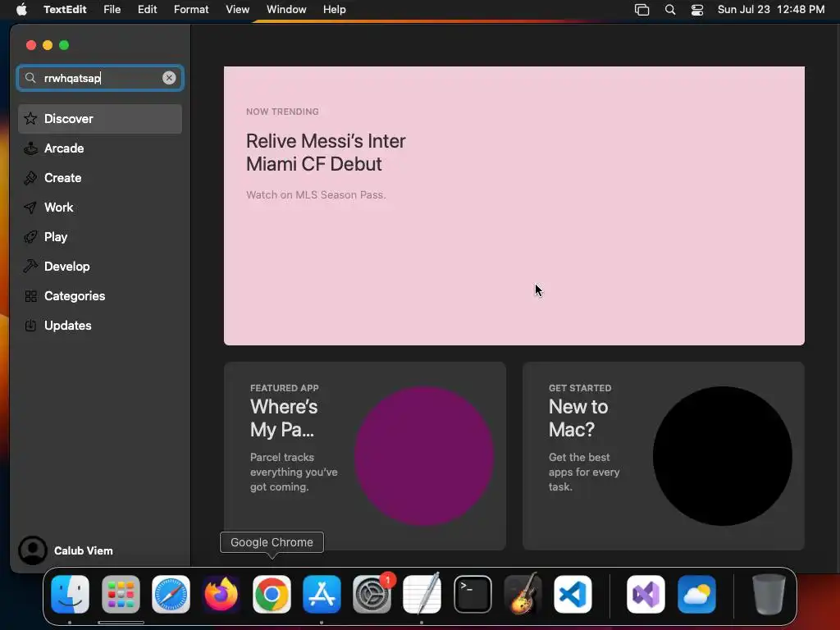The width and height of the screenshot is (840, 630).
Task: Open the weather cloud app in Dock
Action: point(696,594)
